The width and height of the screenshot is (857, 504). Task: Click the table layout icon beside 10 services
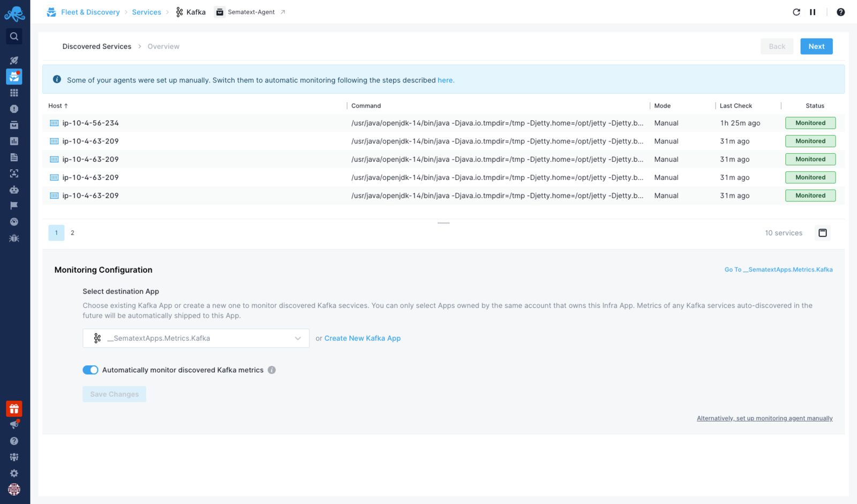[823, 232]
